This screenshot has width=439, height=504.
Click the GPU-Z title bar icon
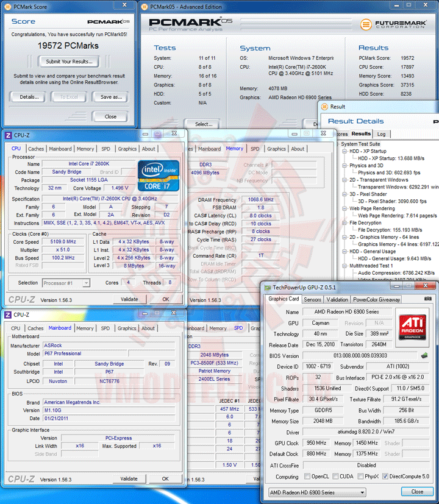point(268,288)
